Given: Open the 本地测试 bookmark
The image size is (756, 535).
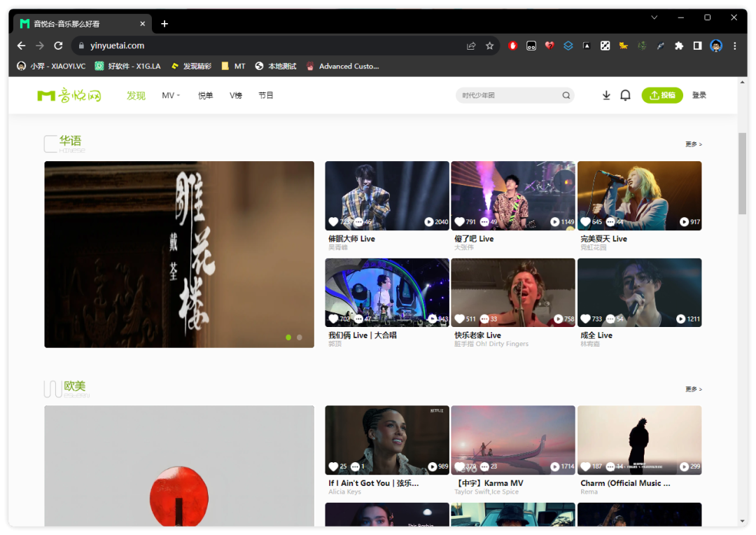Looking at the screenshot, I should pos(276,66).
